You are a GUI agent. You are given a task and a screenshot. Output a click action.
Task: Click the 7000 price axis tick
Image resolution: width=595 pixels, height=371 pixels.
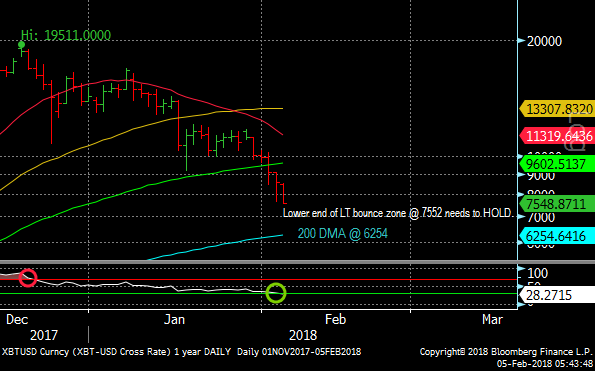pyautogui.click(x=541, y=217)
